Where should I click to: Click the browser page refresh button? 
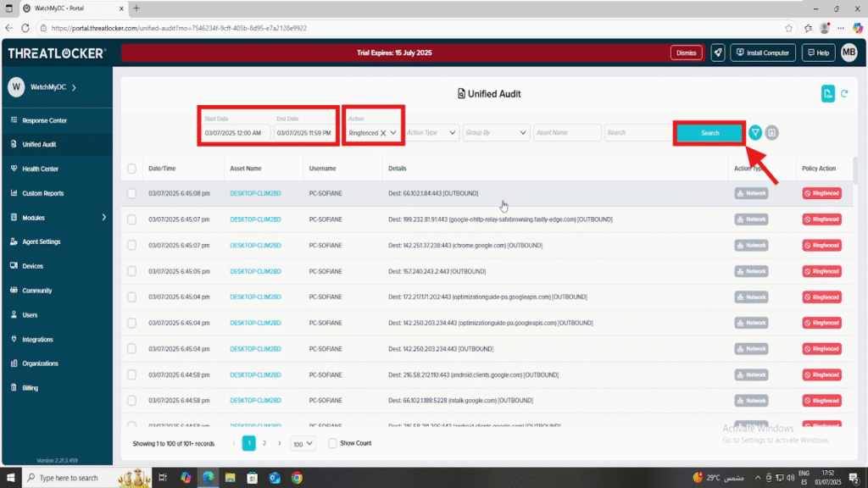[x=25, y=28]
